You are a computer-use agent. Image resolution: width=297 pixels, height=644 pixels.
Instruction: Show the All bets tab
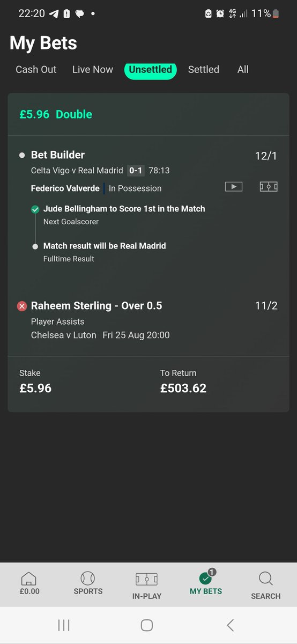[243, 69]
